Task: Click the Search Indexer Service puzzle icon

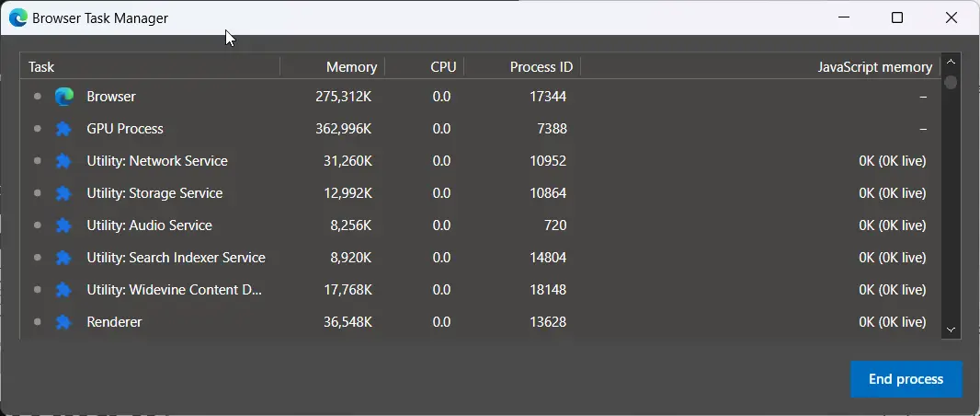Action: [x=63, y=258]
